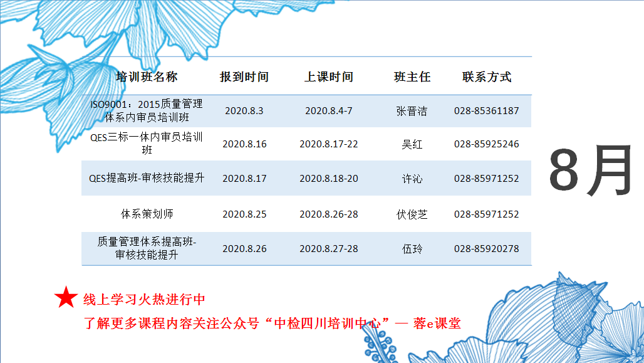
Task: Select teacher name 张晋洁
Action: click(x=412, y=111)
